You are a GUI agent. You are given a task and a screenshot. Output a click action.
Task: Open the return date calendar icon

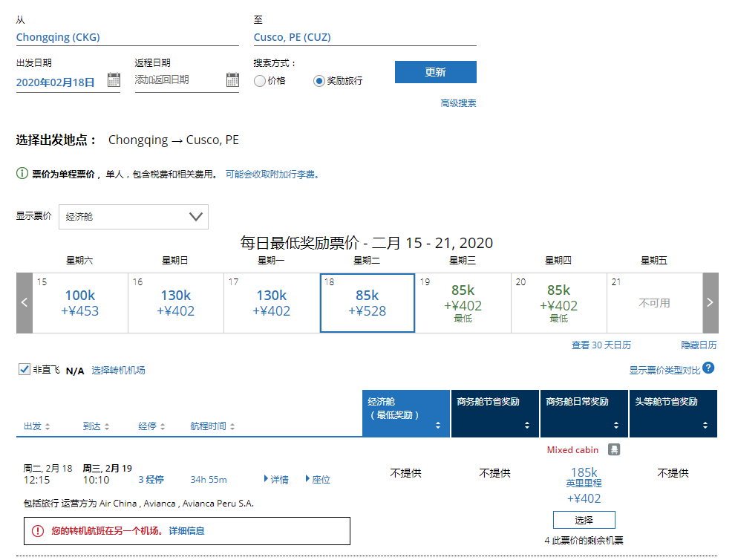pyautogui.click(x=232, y=80)
